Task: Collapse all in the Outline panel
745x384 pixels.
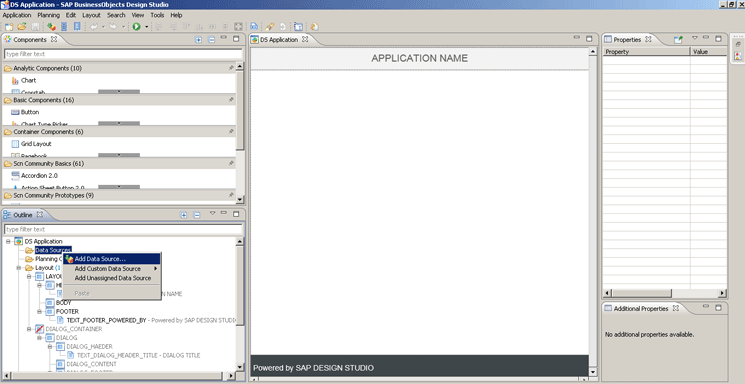Action: click(x=197, y=215)
